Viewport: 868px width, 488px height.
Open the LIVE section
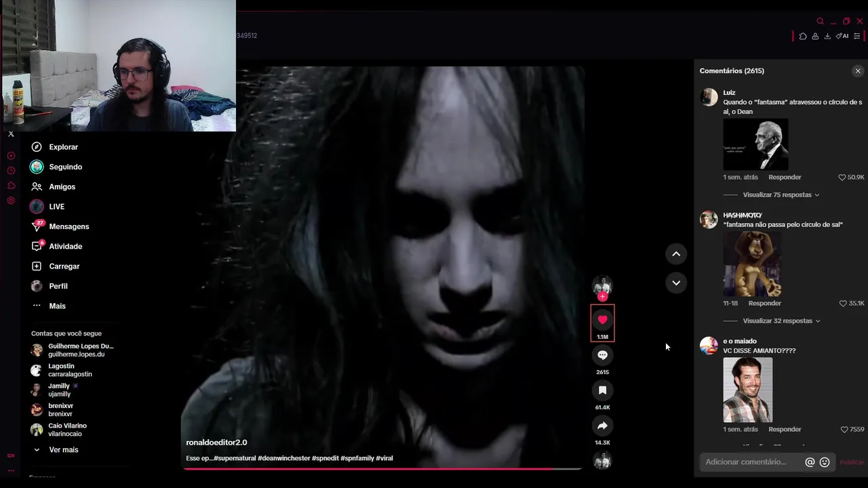click(47, 207)
